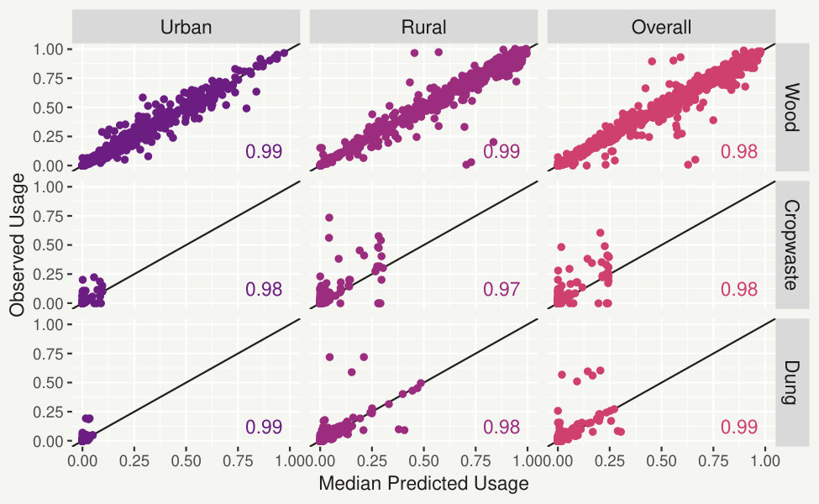Click the Rural facet header
The width and height of the screenshot is (819, 504).
coord(423,27)
